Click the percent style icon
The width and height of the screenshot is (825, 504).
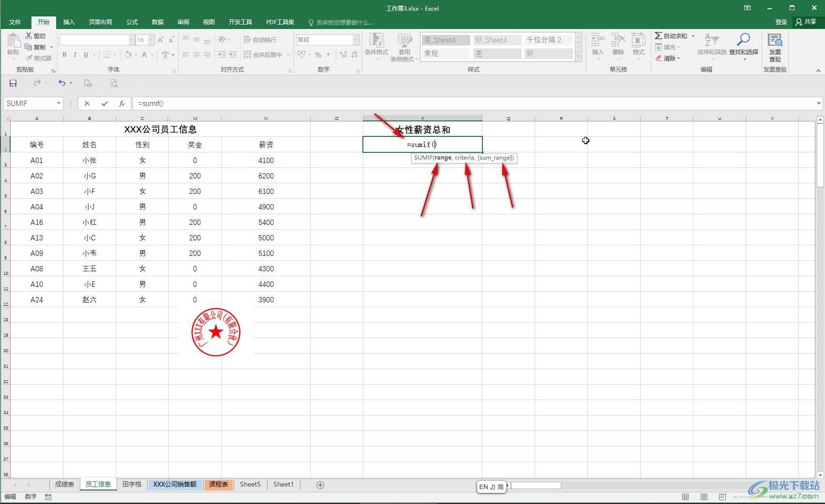[318, 55]
